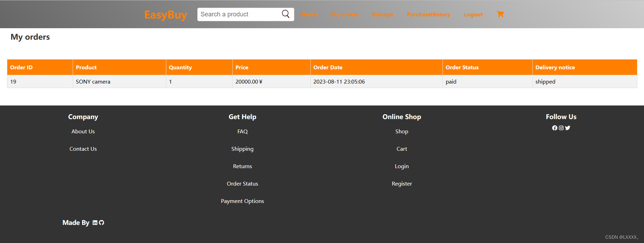Screen dimensions: 644x243
Task: Open the Contact Us footer link
Action: coord(83,149)
